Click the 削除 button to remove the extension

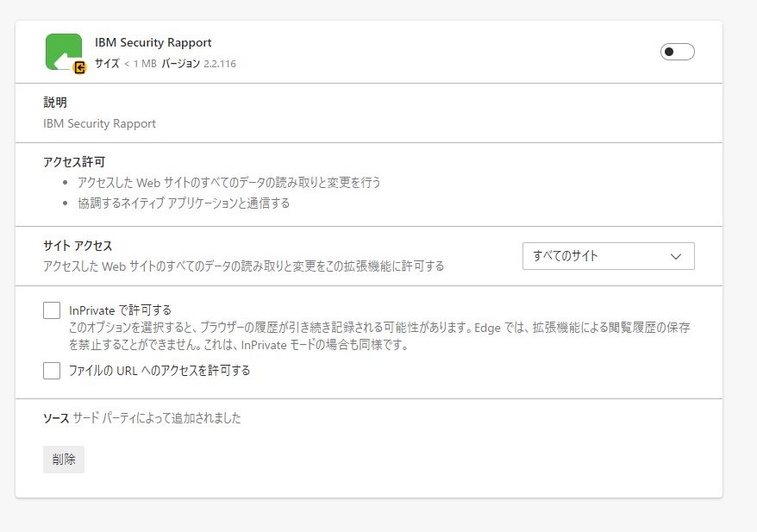point(63,459)
